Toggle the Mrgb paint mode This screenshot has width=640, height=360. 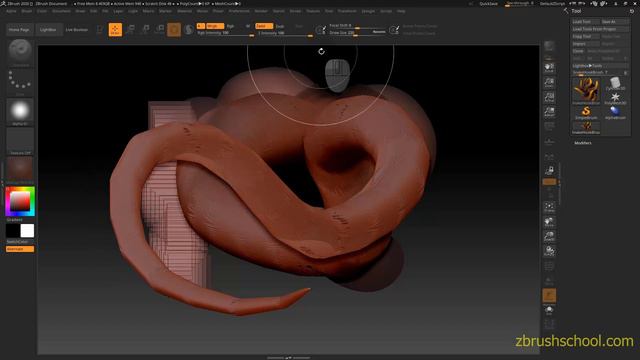215,26
